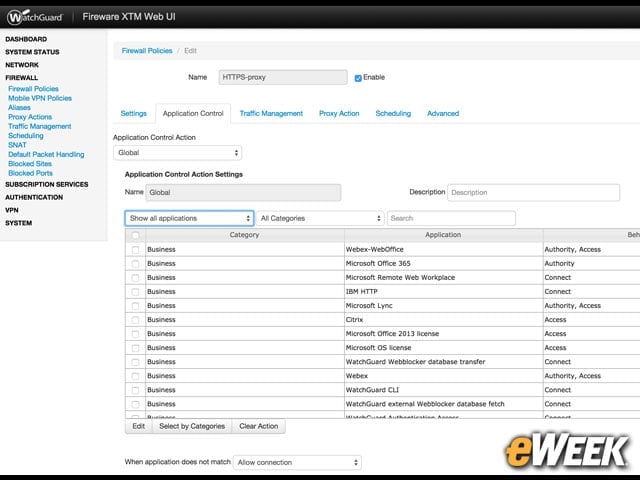
Task: Expand the VPN menu section
Action: (x=12, y=210)
